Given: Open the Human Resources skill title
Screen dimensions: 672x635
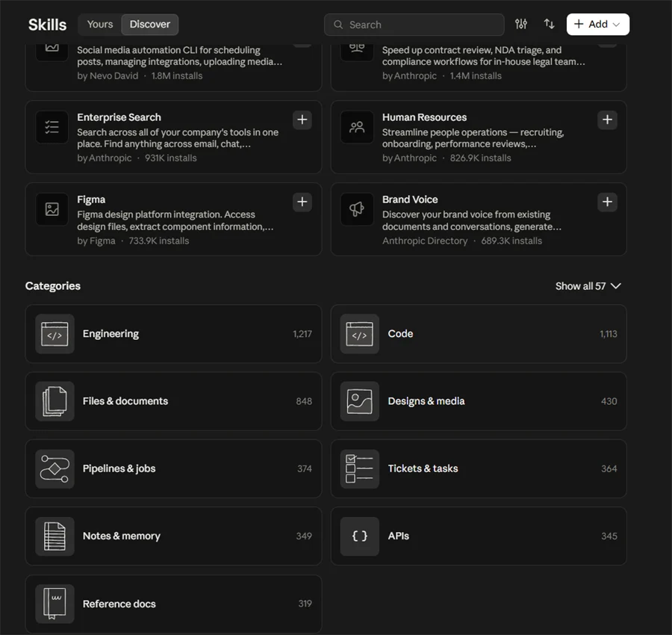Looking at the screenshot, I should pyautogui.click(x=424, y=117).
